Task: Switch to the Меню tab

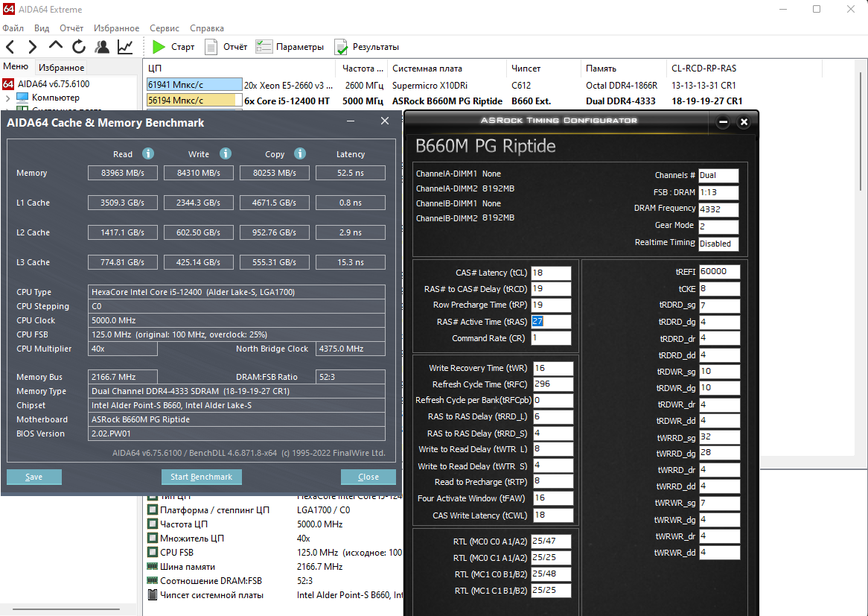Action: tap(16, 66)
